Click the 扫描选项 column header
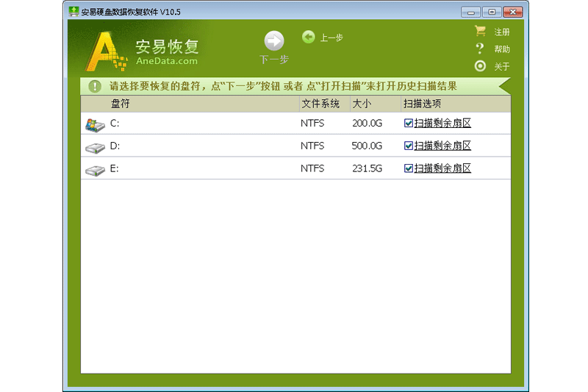This screenshot has height=392, width=588. (x=422, y=104)
